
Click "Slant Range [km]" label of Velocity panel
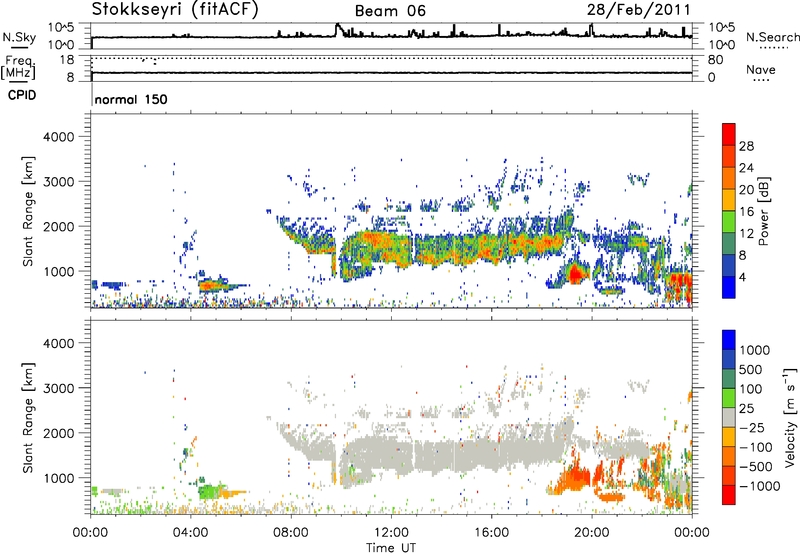tap(28, 418)
